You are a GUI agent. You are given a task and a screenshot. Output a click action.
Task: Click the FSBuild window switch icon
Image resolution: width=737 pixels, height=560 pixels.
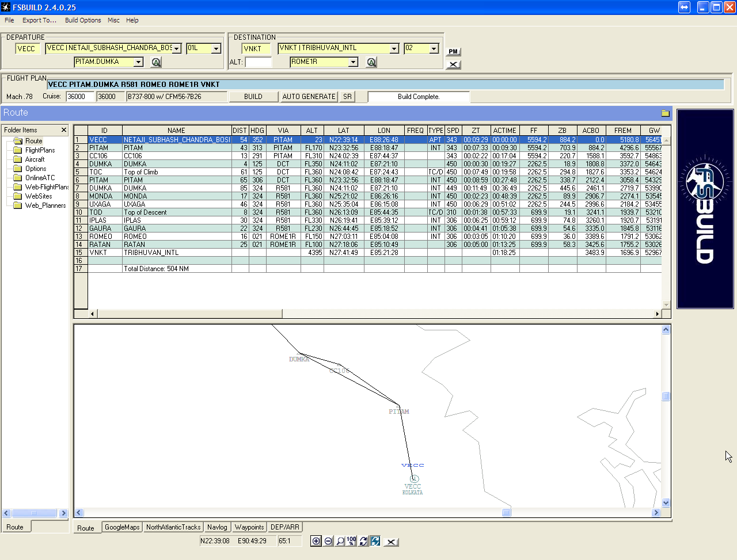684,7
